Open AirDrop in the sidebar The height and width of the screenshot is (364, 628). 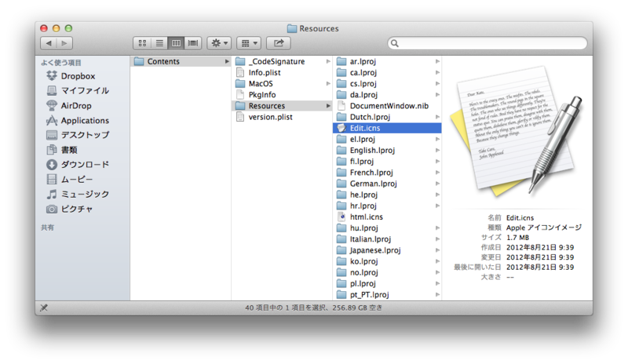click(69, 105)
